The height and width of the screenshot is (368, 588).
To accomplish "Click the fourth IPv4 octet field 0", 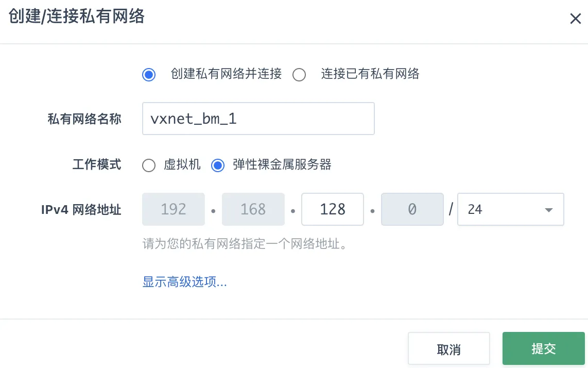I will pos(412,209).
